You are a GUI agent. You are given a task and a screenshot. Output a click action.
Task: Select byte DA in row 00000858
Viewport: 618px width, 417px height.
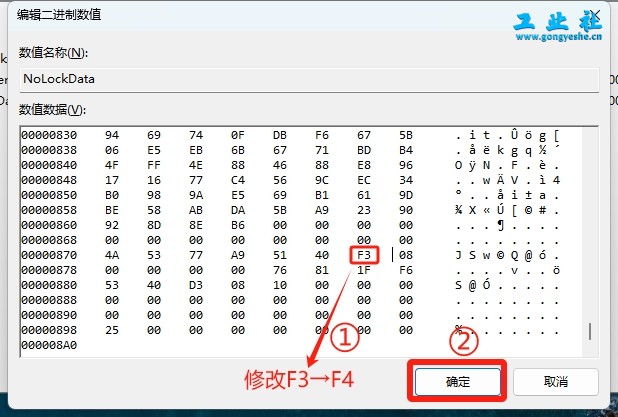tap(238, 210)
